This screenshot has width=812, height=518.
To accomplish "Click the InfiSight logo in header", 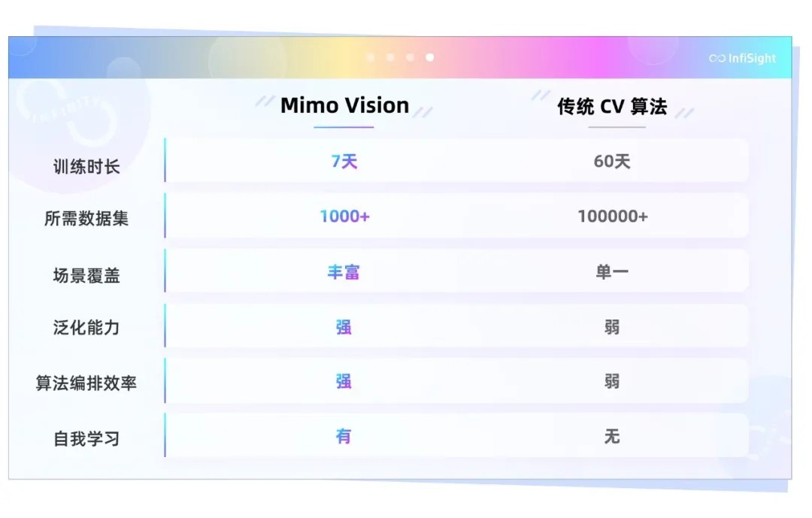I will 742,59.
